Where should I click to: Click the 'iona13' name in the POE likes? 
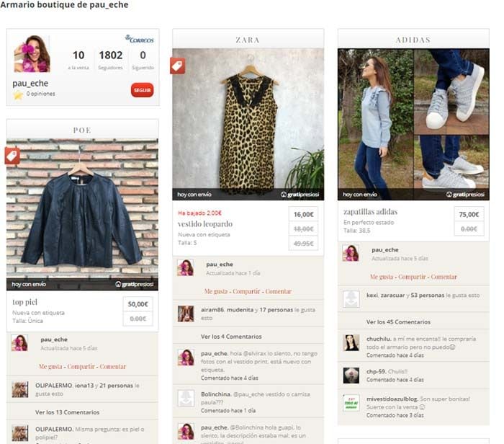[84, 386]
